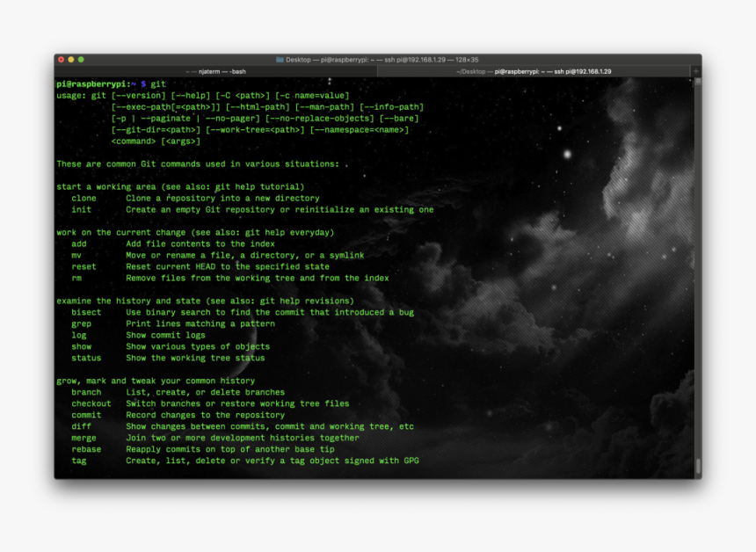Open a new tab with plus button
The height and width of the screenshot is (552, 756).
695,71
